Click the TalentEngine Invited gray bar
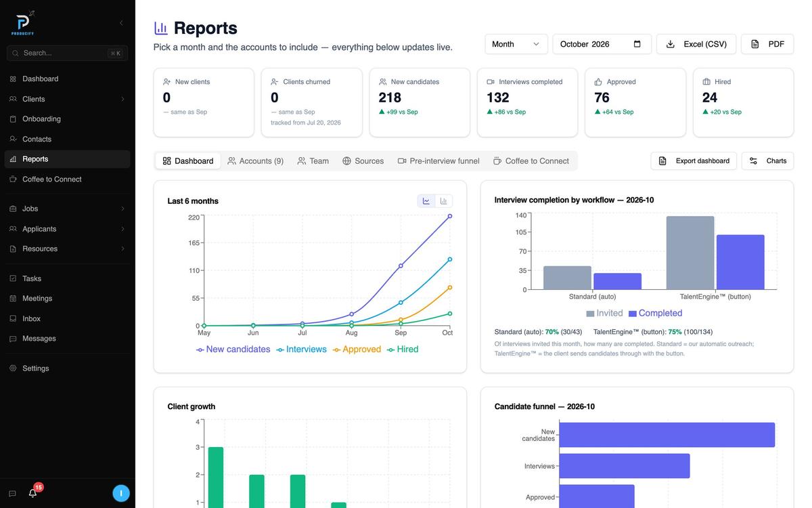 coord(690,253)
